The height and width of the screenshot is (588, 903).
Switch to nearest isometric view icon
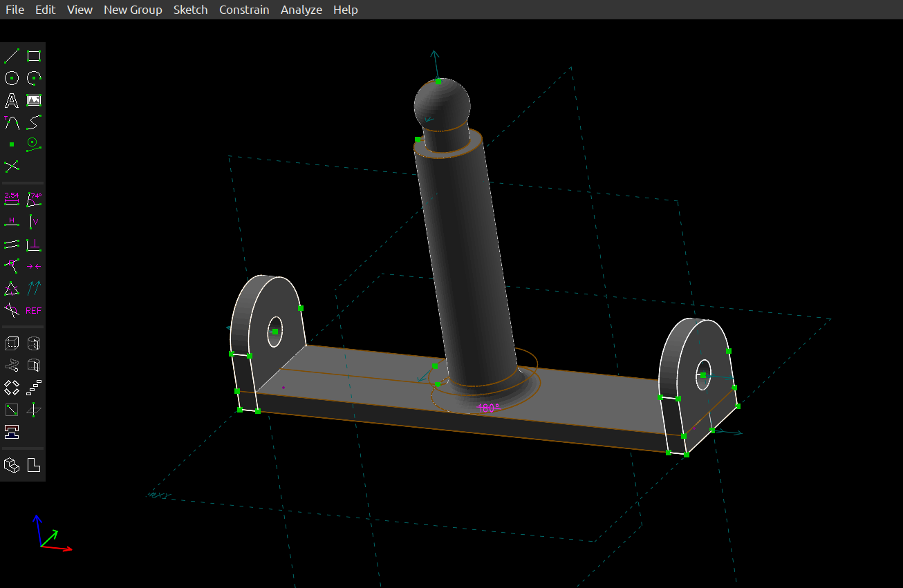(12, 465)
